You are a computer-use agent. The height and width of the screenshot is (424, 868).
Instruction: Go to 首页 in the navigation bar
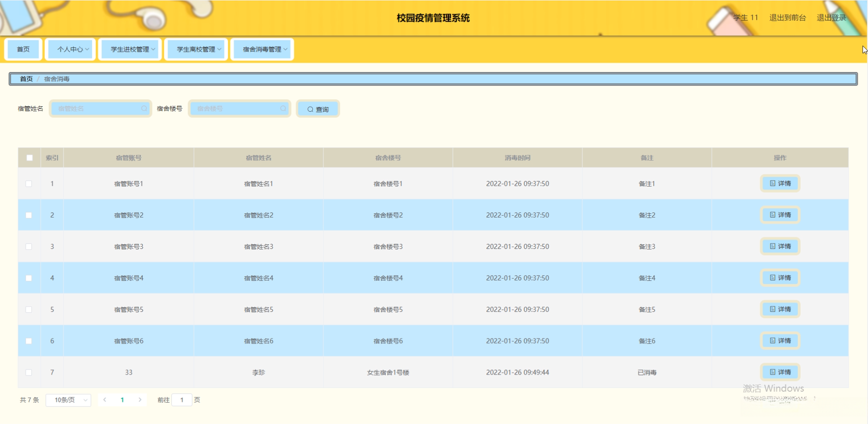[23, 49]
